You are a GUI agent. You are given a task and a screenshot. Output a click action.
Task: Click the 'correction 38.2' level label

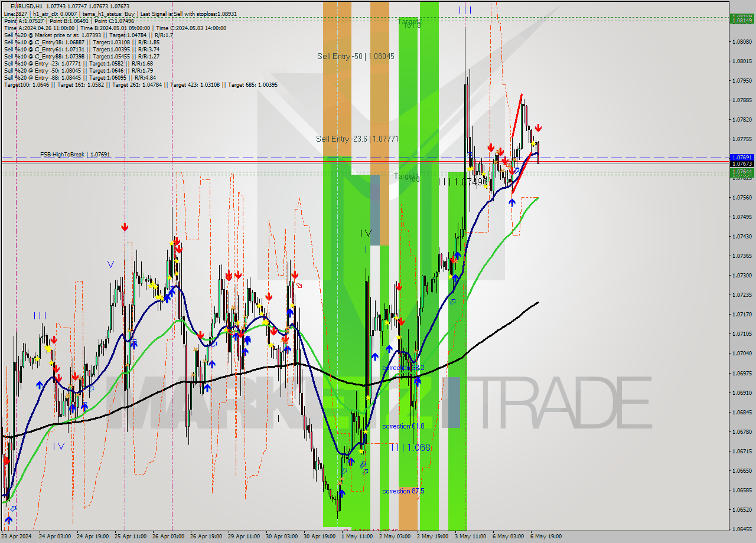403,368
